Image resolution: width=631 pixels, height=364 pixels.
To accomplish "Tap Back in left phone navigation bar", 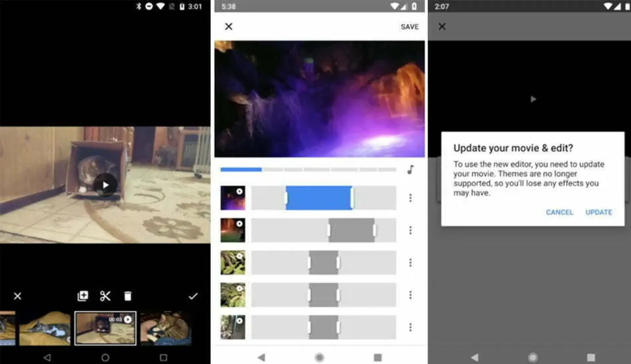I will pyautogui.click(x=47, y=357).
